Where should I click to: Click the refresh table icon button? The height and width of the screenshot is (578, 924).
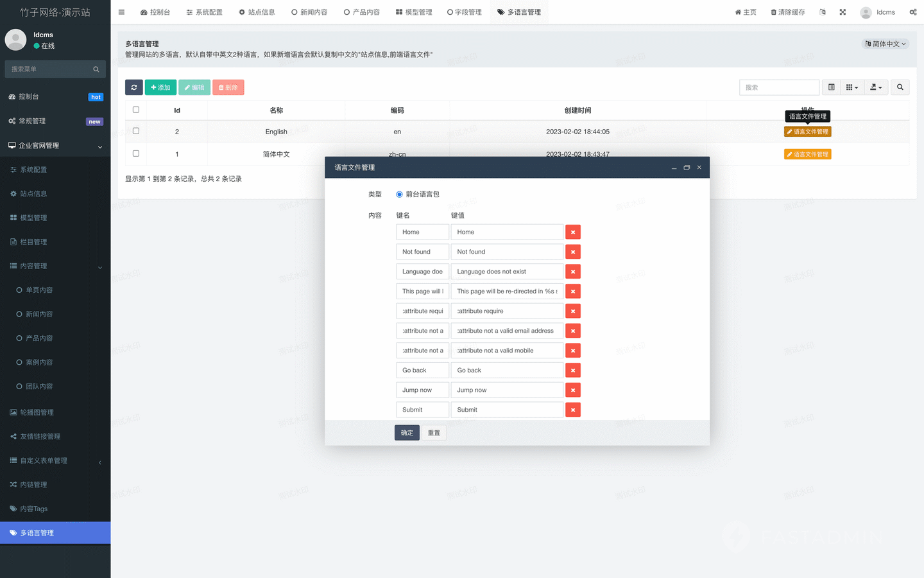coord(133,87)
